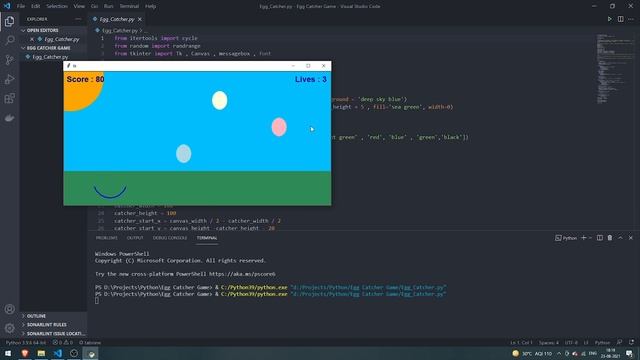Screen dimensions: 640x360
Task: Switch to the Terminal panel tab
Action: pyautogui.click(x=207, y=238)
